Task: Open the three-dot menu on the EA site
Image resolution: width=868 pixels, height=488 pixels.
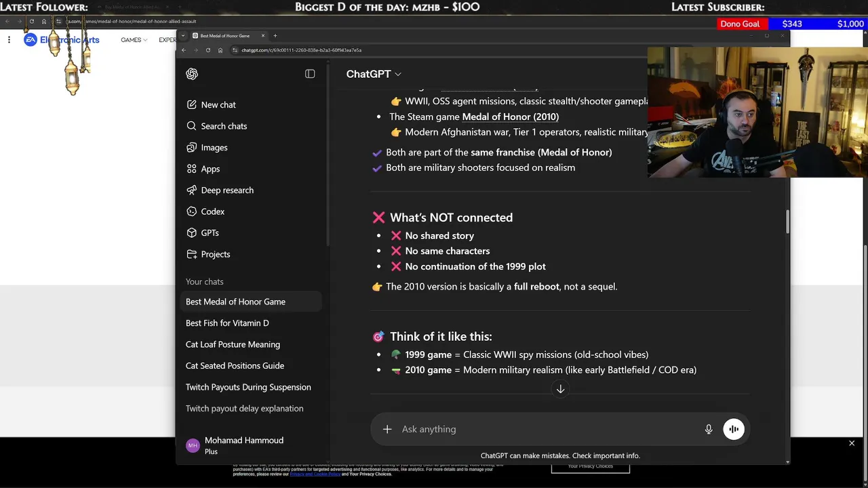Action: (9, 40)
